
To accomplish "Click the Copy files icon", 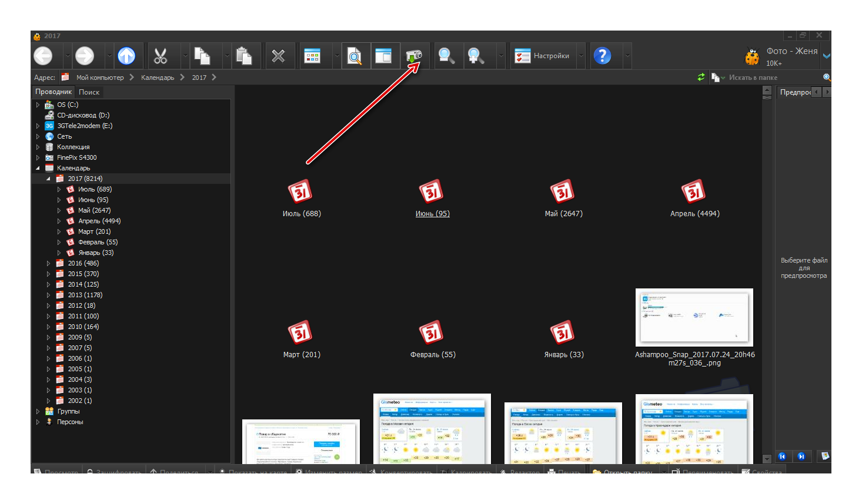I will (202, 56).
